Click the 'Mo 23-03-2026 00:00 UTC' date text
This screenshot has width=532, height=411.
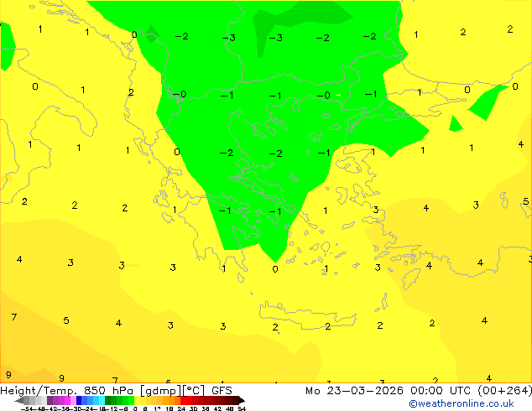pyautogui.click(x=390, y=391)
